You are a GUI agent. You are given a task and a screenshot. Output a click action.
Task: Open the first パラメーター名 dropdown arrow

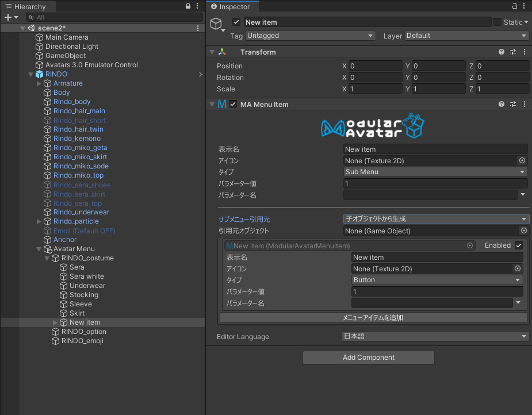523,195
